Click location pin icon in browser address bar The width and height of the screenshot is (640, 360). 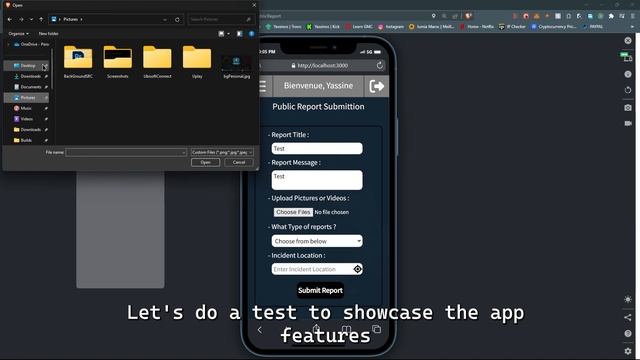(x=433, y=16)
